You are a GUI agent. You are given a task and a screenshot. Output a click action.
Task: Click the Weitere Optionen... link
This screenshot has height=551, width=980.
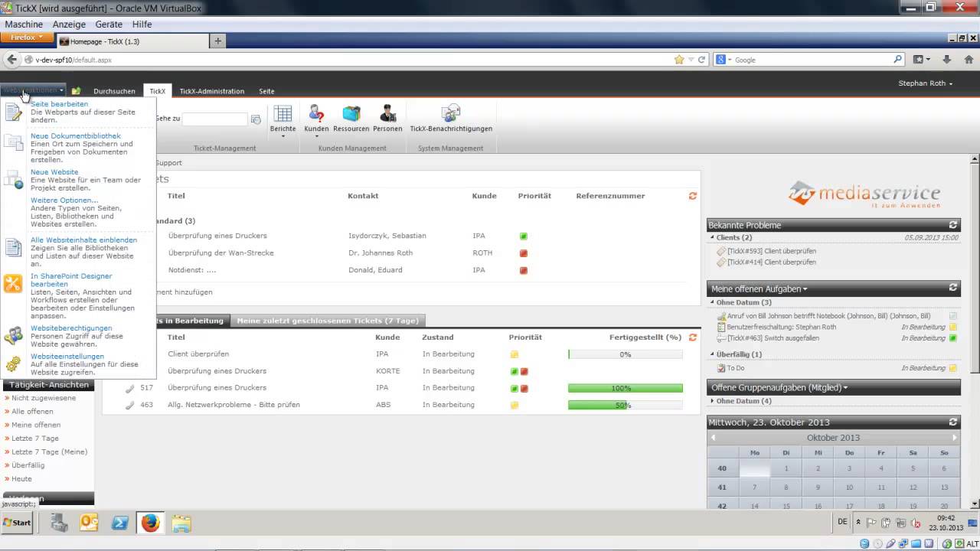64,201
